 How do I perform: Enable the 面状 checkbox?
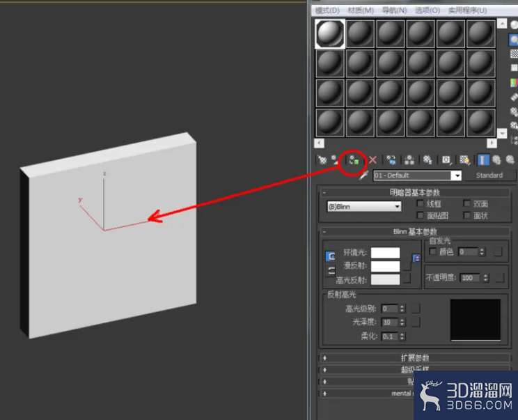pyautogui.click(x=466, y=215)
